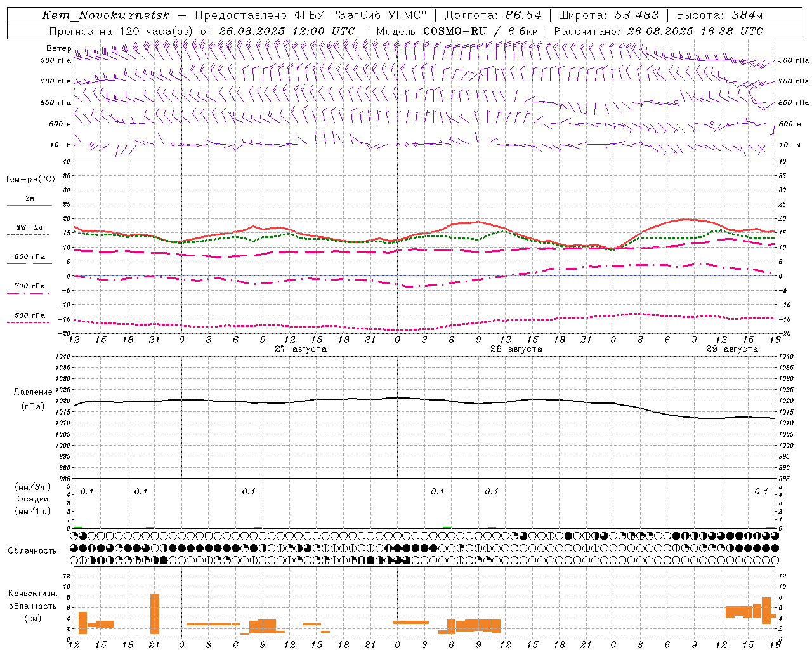Select 'Прогноз на 120 часа(ов)' forecast start text
812x650 pixels.
coord(121,30)
